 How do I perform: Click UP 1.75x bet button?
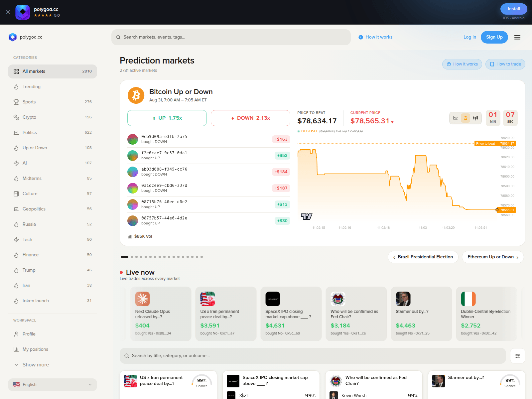(167, 118)
